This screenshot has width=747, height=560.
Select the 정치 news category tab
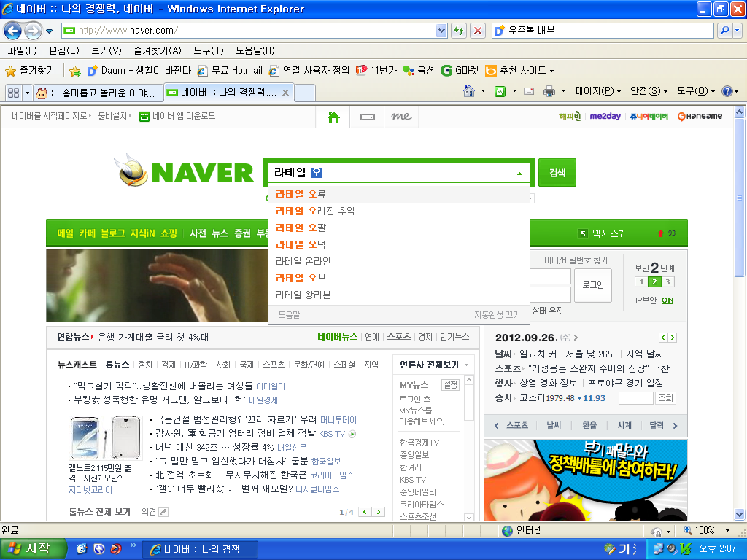click(145, 365)
